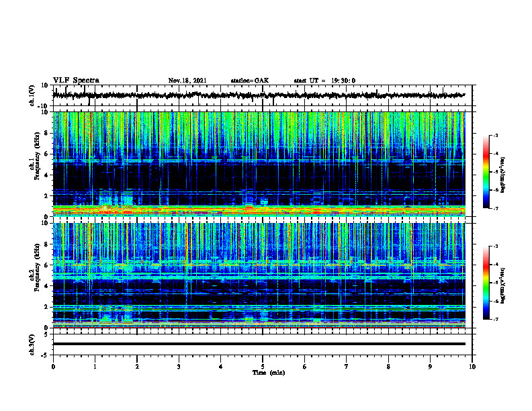This screenshot has height=411, width=532.
Task: Click the time axis tick label '10'
Action: click(472, 367)
